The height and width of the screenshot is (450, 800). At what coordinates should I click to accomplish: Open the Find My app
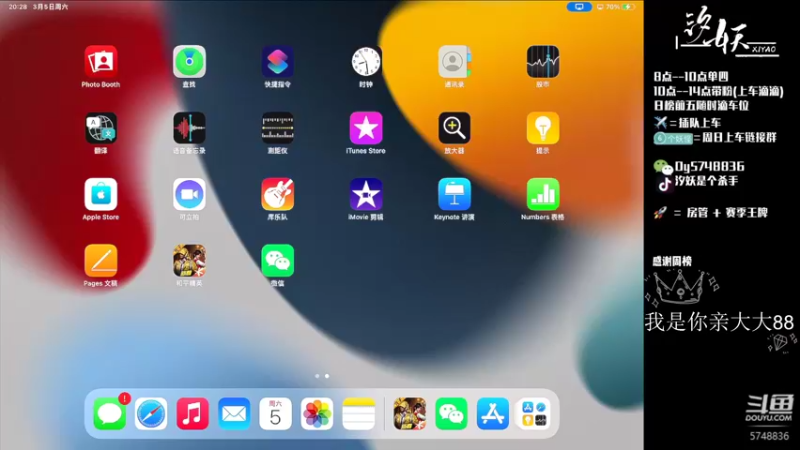coord(189,62)
